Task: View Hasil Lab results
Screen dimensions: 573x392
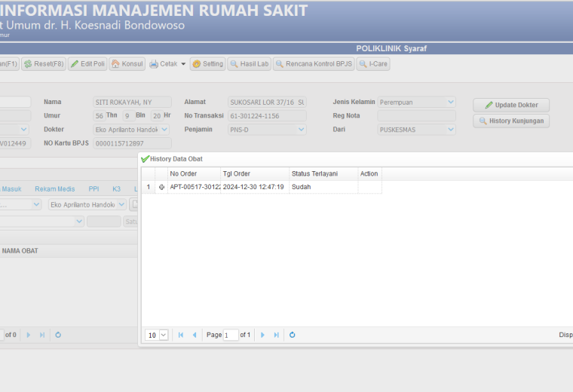Action: point(250,64)
